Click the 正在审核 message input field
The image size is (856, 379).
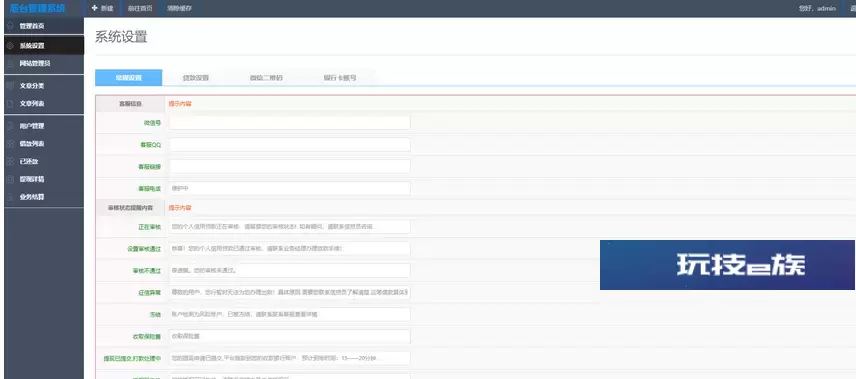coord(289,227)
